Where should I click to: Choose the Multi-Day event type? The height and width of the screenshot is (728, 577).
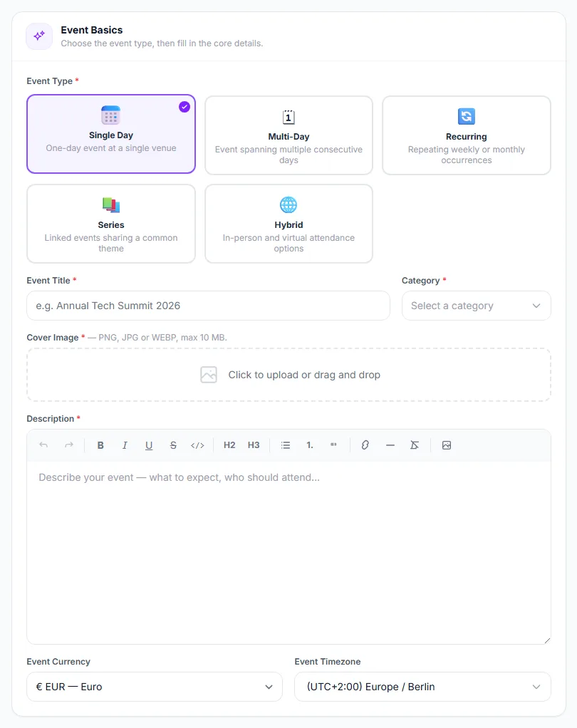tap(288, 135)
